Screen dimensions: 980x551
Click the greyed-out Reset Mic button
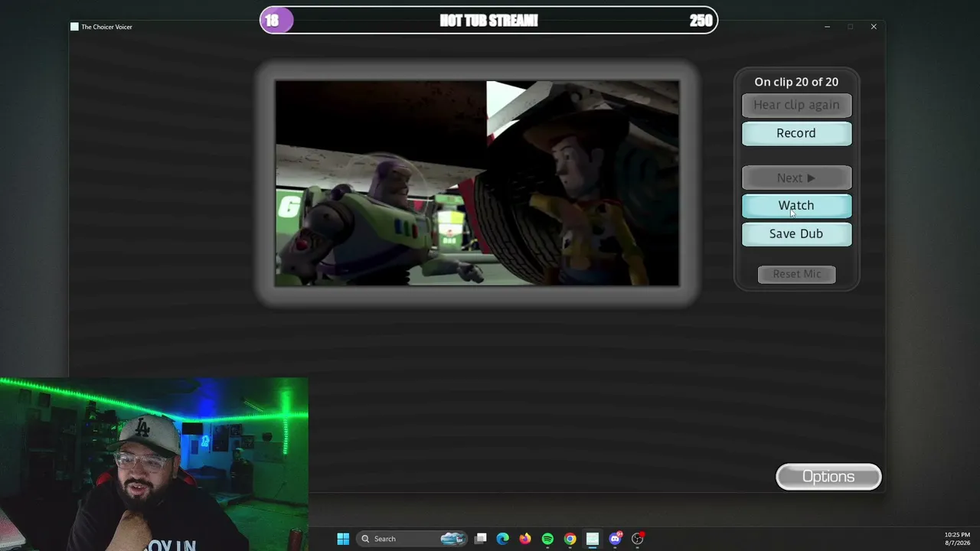tap(796, 274)
